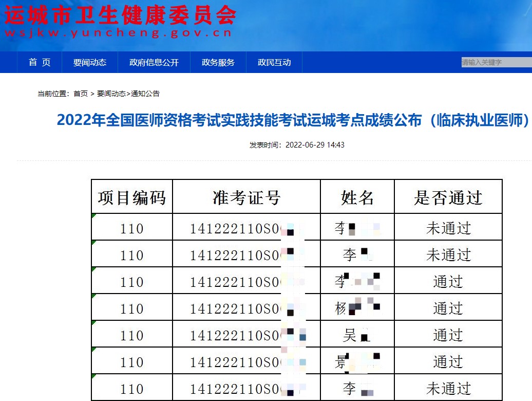Open the 首页 navigation menu item

tap(40, 62)
